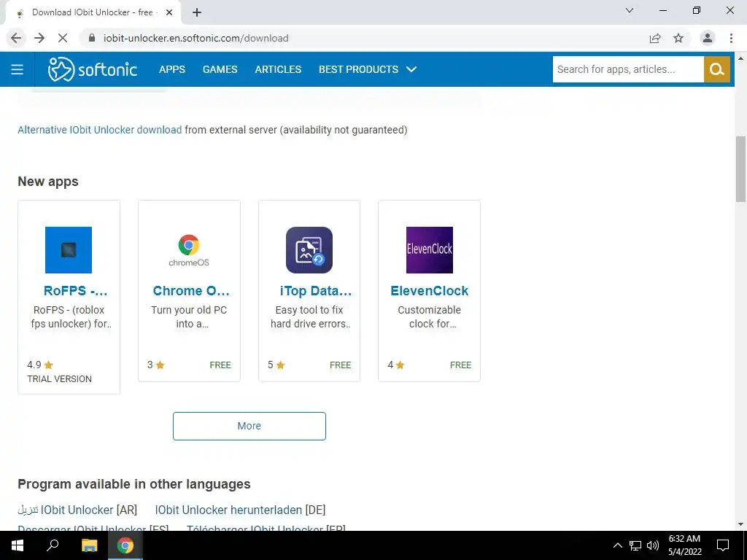The width and height of the screenshot is (747, 560).
Task: Close the Download IObit Unlocker tab
Action: [169, 12]
